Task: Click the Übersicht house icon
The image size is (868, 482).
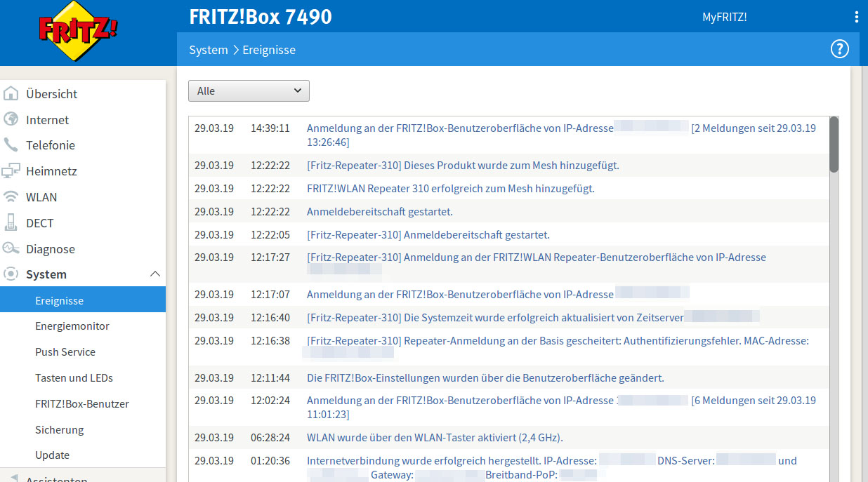Action: 11,93
